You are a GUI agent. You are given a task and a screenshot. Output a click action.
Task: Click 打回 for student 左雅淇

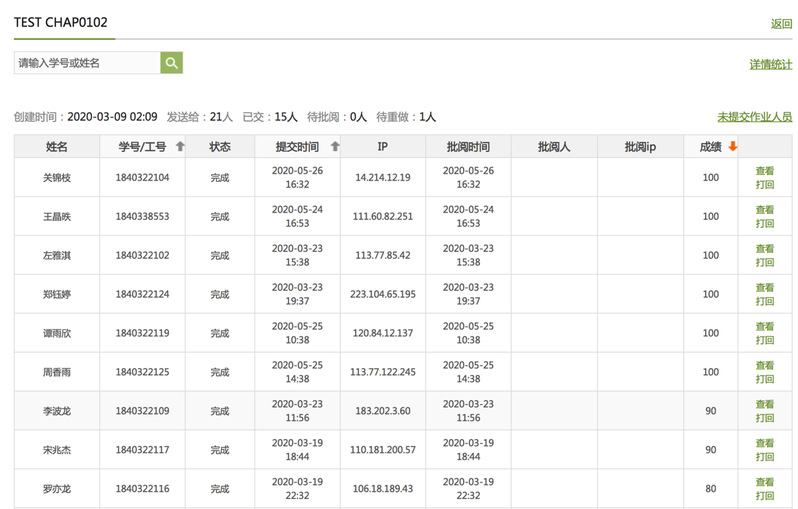764,263
